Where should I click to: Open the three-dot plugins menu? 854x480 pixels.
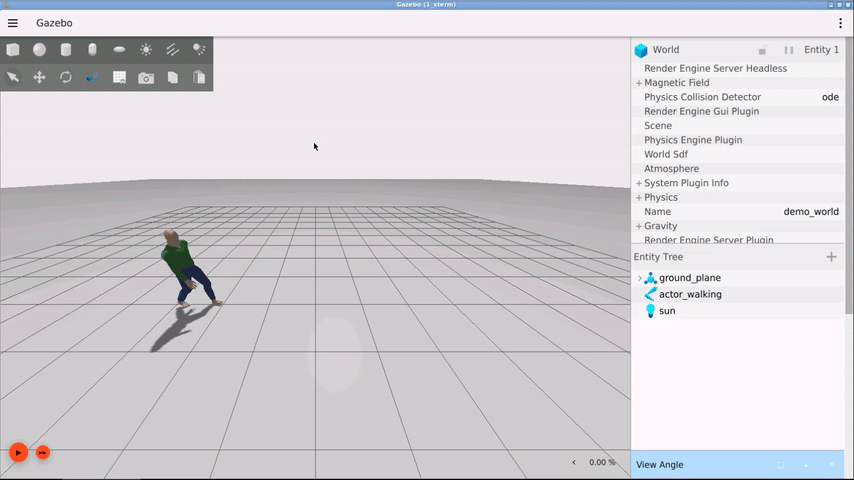840,23
